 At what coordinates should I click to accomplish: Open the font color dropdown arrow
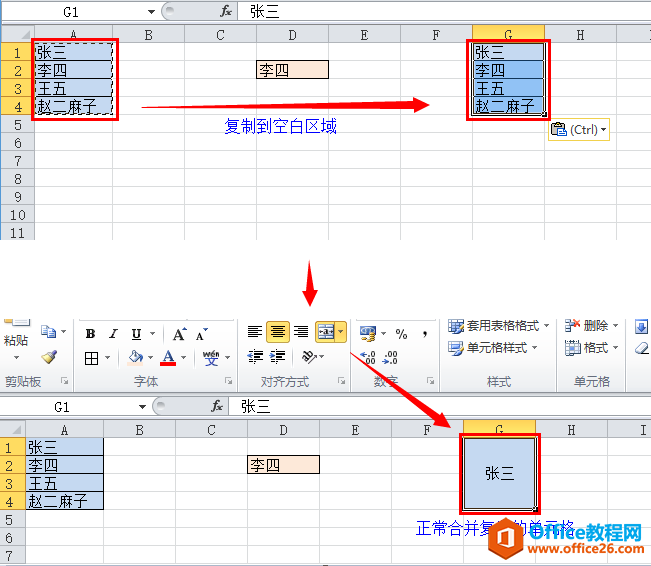click(184, 358)
